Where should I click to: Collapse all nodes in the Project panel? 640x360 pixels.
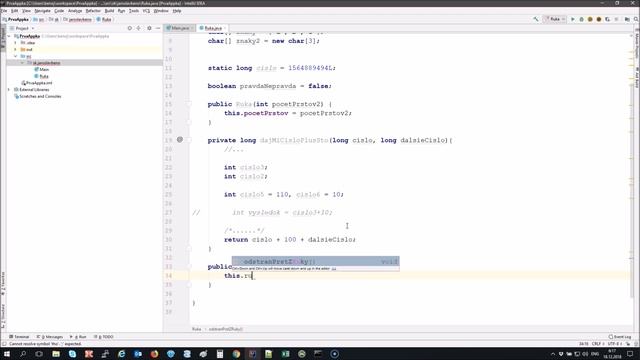click(139, 28)
